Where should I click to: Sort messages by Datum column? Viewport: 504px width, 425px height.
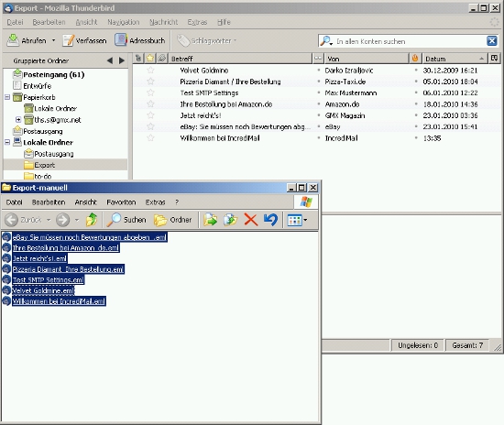(x=455, y=59)
